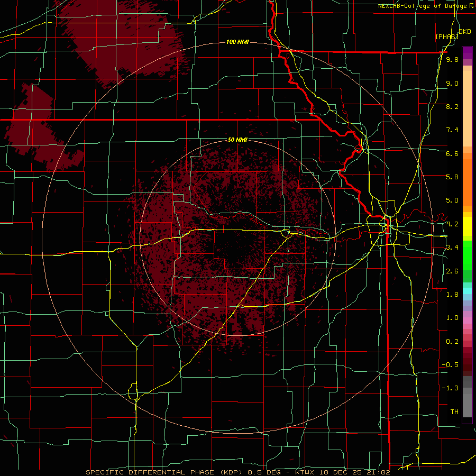Image resolution: width=476 pixels, height=476 pixels.
Task: Click the KDP product caption at bottom
Action: tap(238, 472)
